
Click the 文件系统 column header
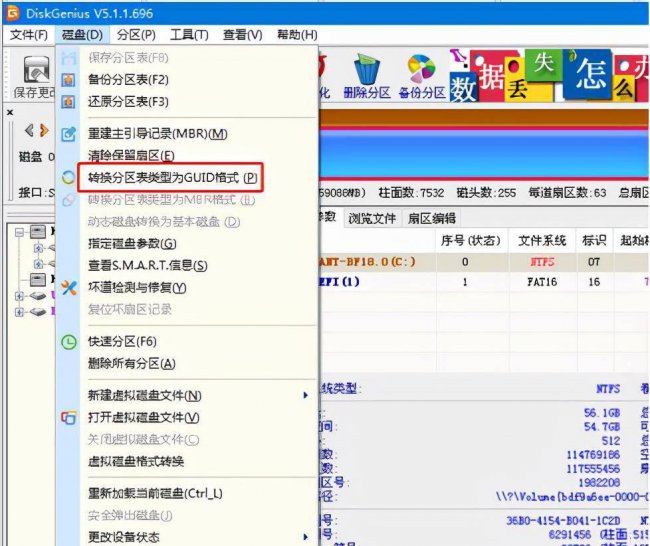coord(542,240)
